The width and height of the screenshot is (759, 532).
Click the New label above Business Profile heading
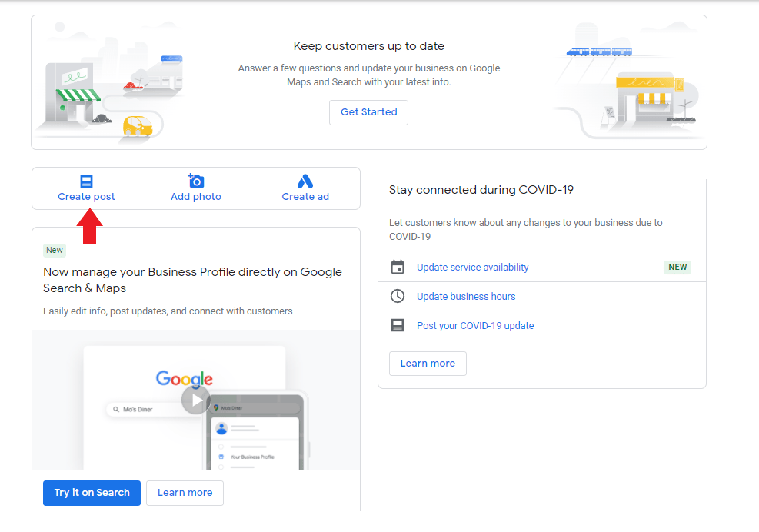pyautogui.click(x=55, y=250)
